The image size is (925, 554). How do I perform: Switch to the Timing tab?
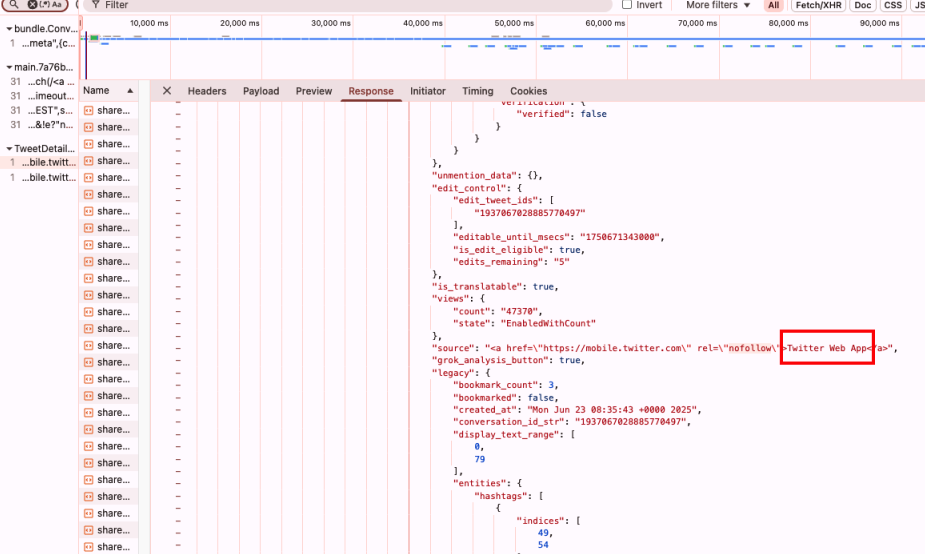(477, 91)
